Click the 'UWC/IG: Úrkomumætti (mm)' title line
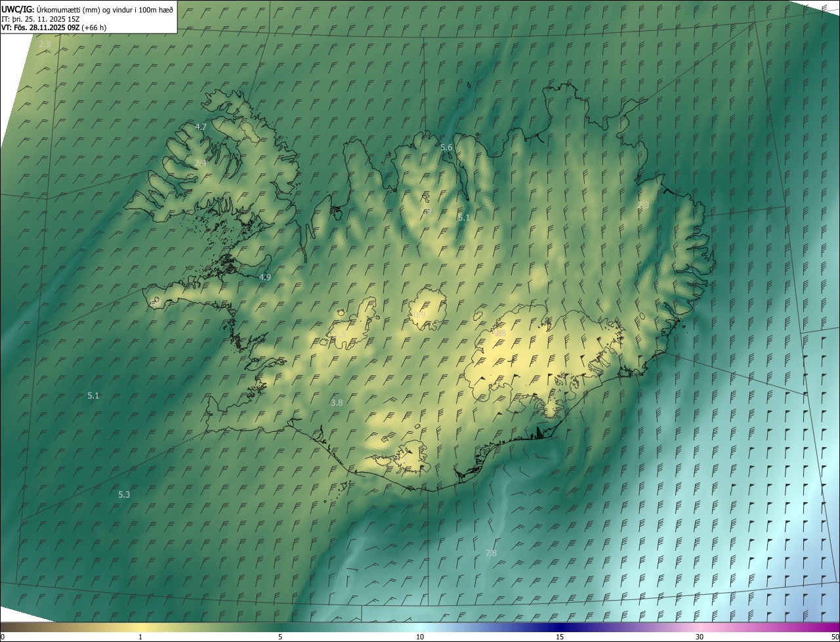Image resolution: width=840 pixels, height=642 pixels. pos(87,9)
